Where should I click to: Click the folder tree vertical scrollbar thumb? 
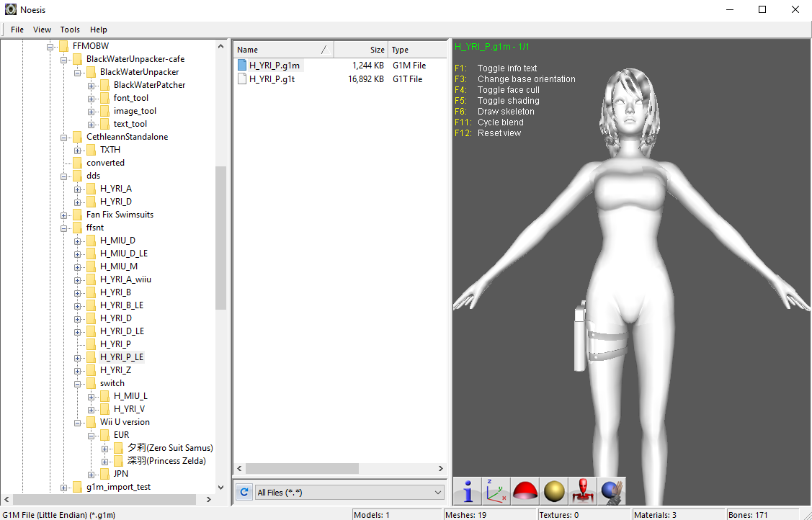click(221, 238)
